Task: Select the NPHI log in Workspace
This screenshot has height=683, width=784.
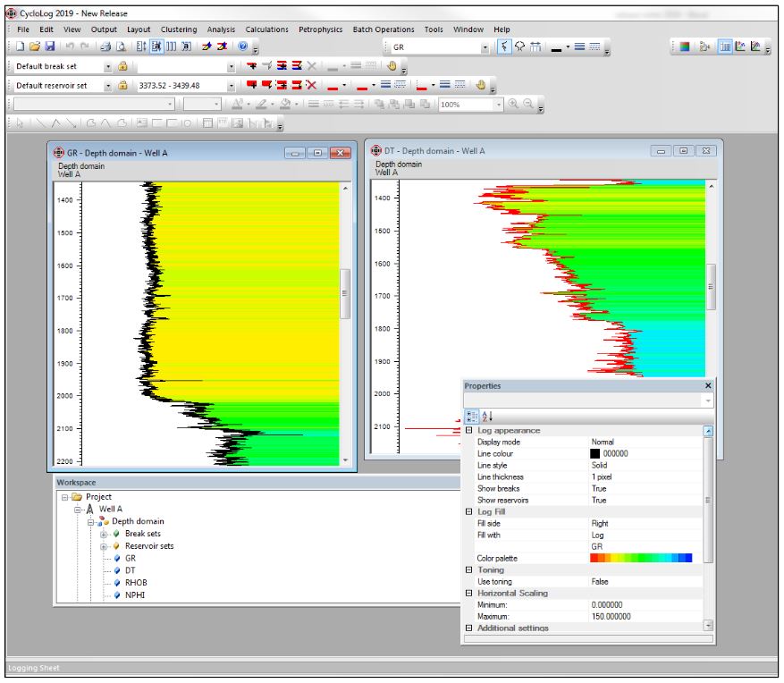Action: coord(135,594)
